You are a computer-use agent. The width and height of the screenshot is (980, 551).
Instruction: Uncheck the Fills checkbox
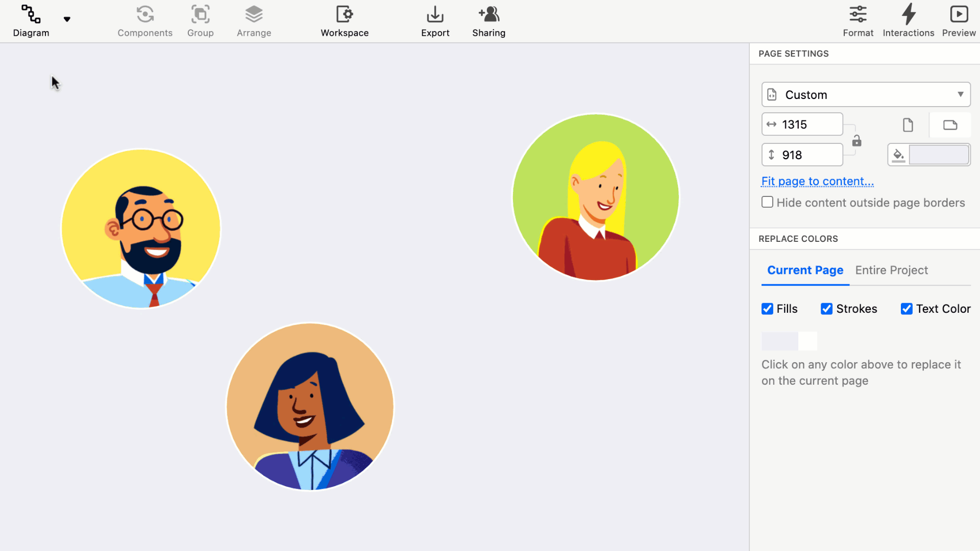[767, 309]
